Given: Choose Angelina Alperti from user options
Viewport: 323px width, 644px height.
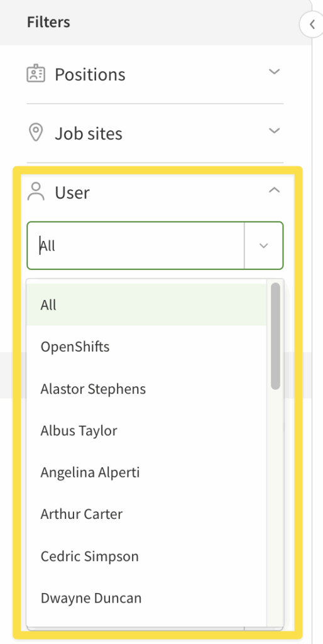Looking at the screenshot, I should pos(146,472).
